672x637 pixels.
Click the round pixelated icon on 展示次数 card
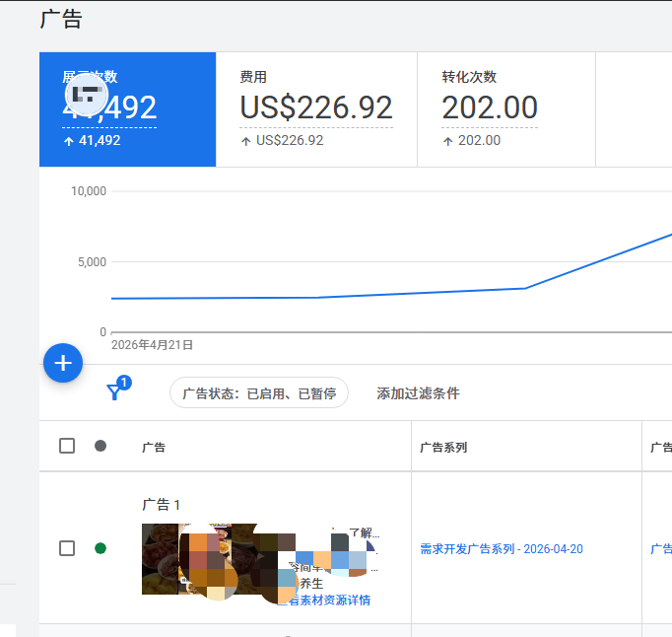[x=86, y=94]
